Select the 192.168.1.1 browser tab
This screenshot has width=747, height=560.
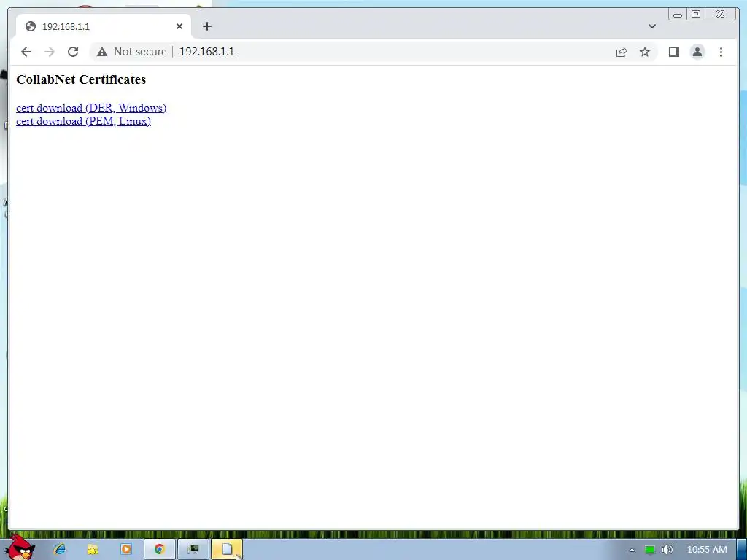click(x=104, y=26)
